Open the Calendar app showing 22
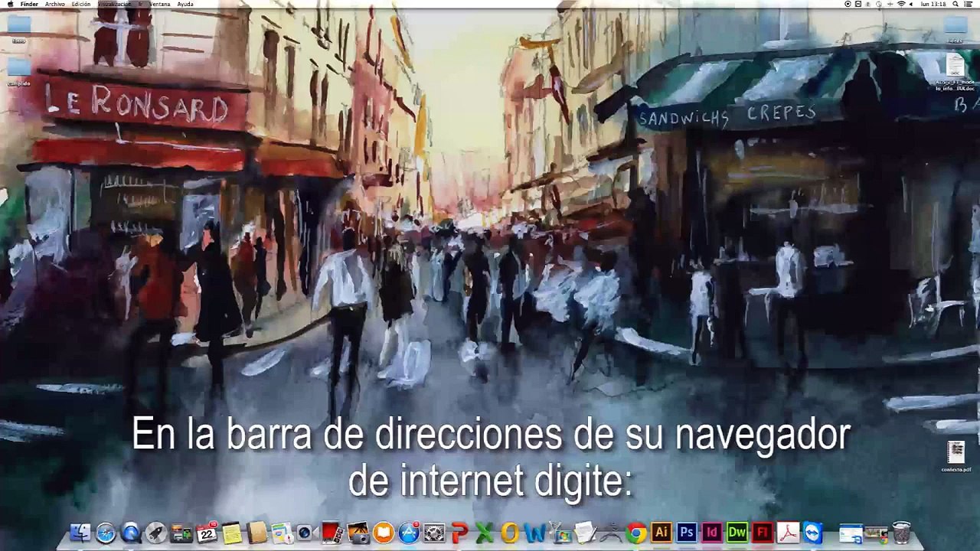The image size is (980, 551). click(x=207, y=533)
